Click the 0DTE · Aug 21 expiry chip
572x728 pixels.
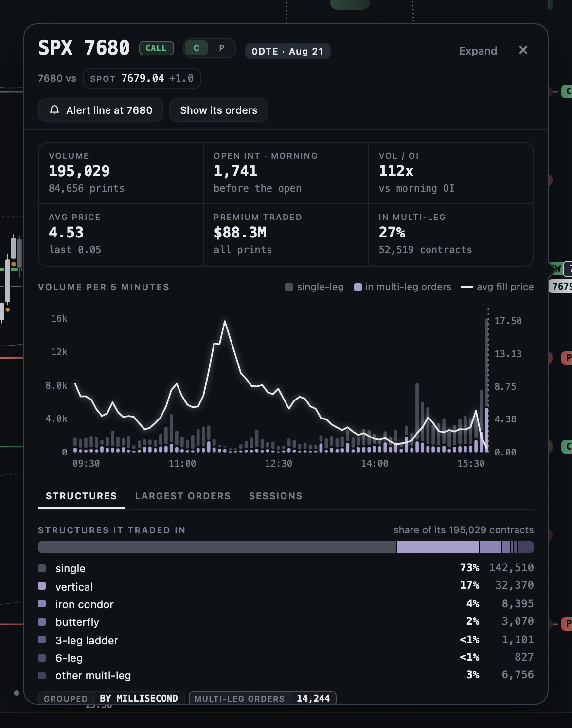point(287,51)
